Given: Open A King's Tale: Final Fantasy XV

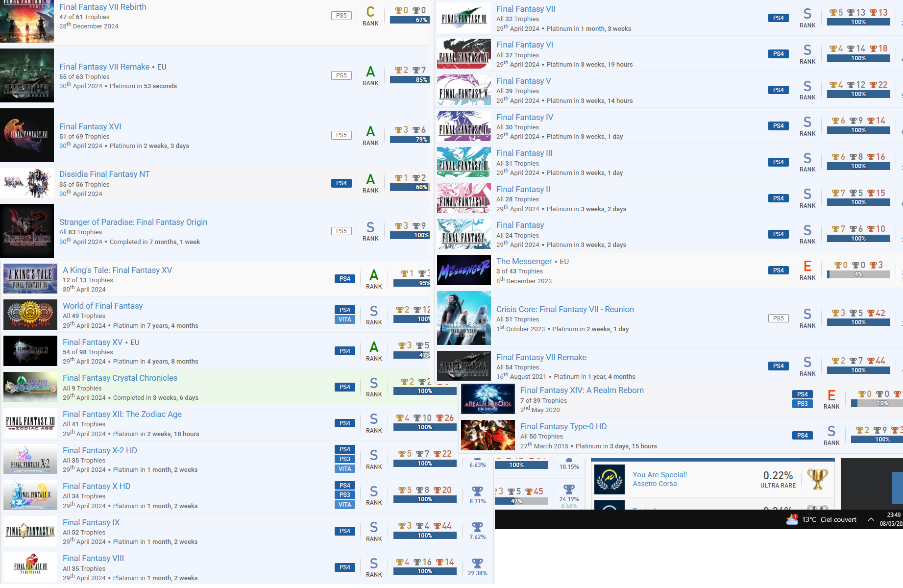Looking at the screenshot, I should [117, 270].
